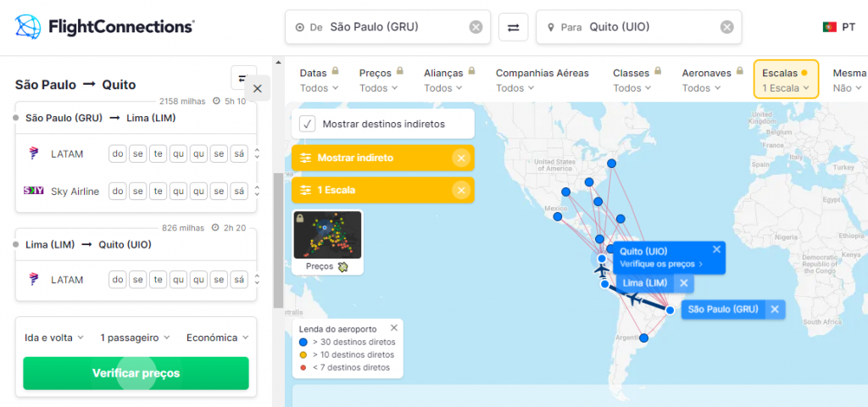Screen dimensions: 868x407
Task: Expand LATAM São Paulo–Lima flight details arrows
Action: 257,154
